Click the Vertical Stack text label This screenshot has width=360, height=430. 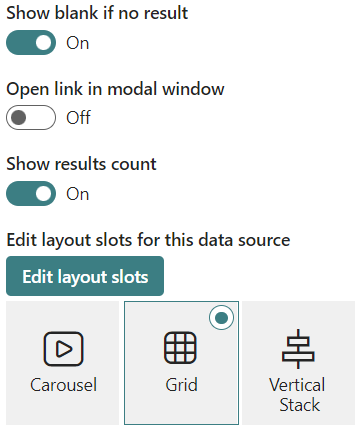tap(298, 395)
